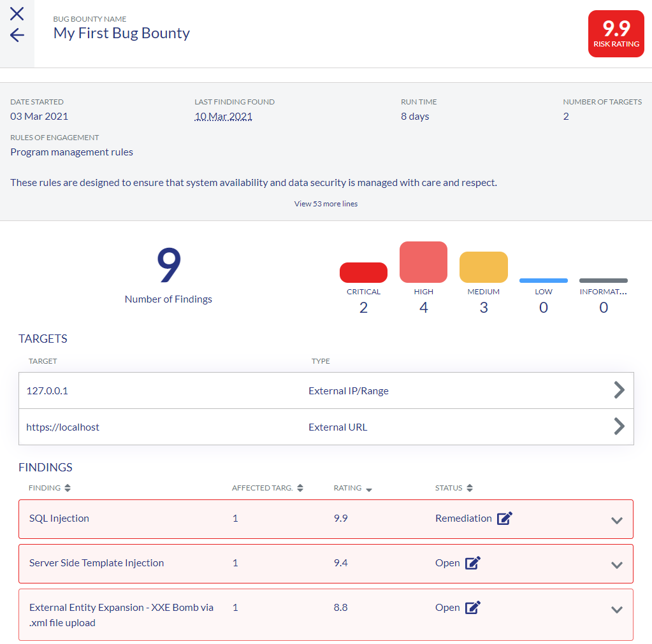Viewport: 652px width, 644px height.
Task: Edit status of SQL Injection finding
Action: coord(504,519)
